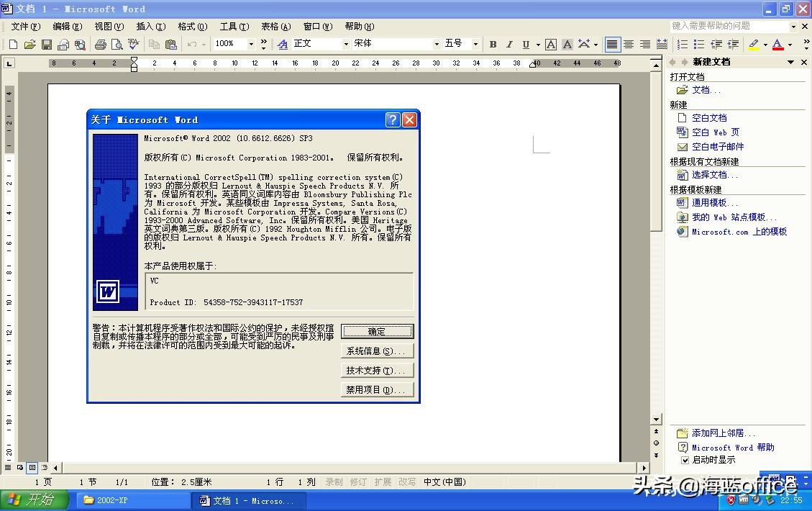The height and width of the screenshot is (511, 812).
Task: Apply yellow highlight color
Action: 754,45
